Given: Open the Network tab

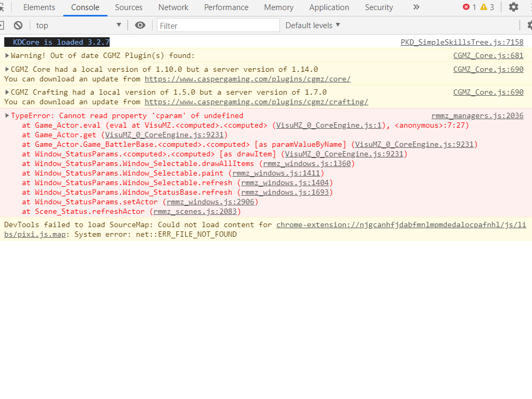Looking at the screenshot, I should (x=173, y=7).
